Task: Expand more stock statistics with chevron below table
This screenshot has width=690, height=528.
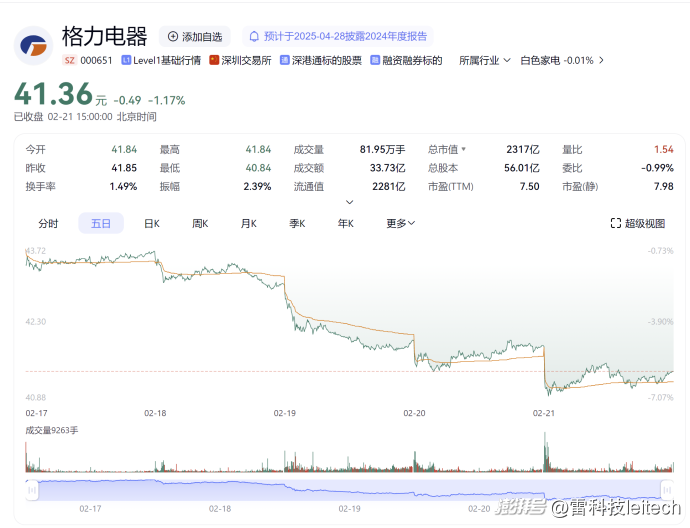Action: [x=349, y=200]
